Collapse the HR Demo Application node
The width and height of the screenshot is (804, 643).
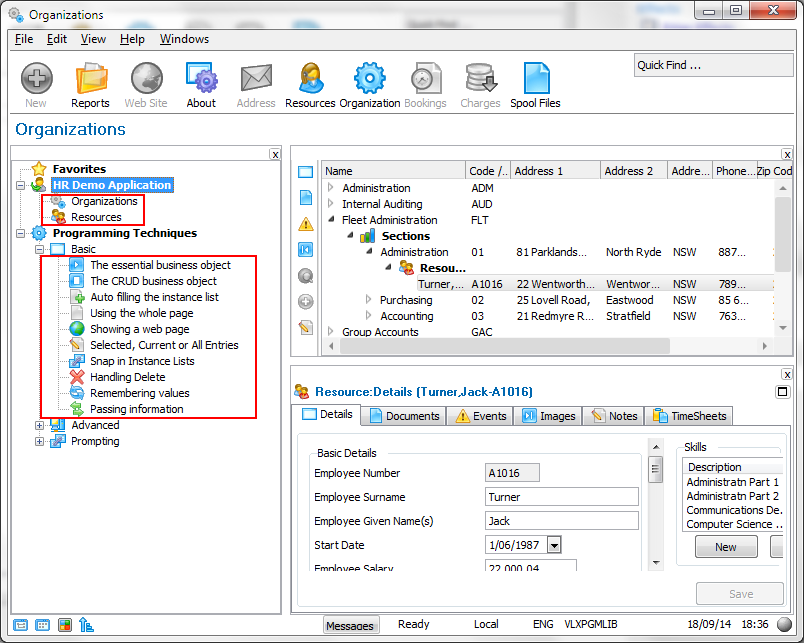21,185
